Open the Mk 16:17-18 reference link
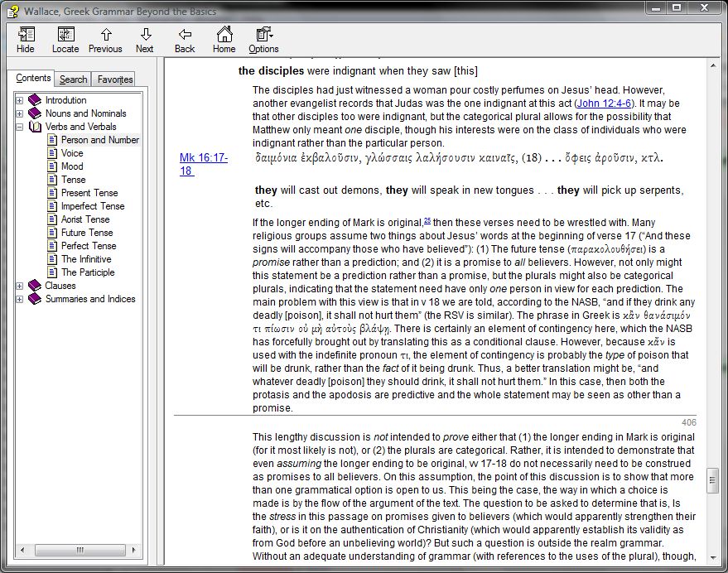Viewport: 728px width, 573px height. coord(204,164)
